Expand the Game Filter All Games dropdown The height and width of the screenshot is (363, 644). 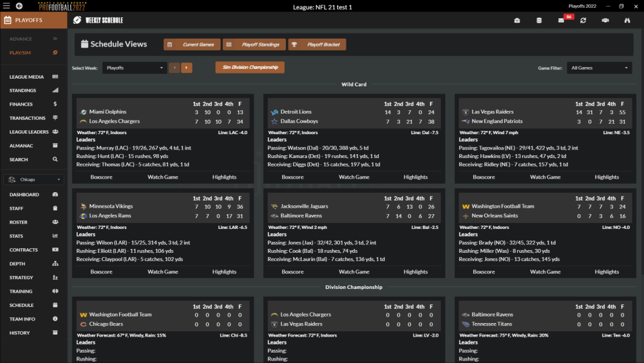click(600, 68)
